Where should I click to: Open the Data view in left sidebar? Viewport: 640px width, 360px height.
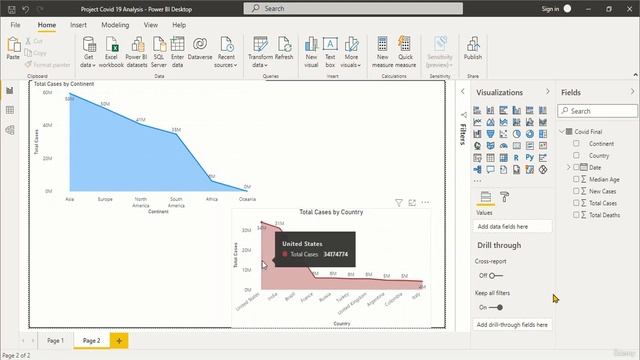(10, 110)
